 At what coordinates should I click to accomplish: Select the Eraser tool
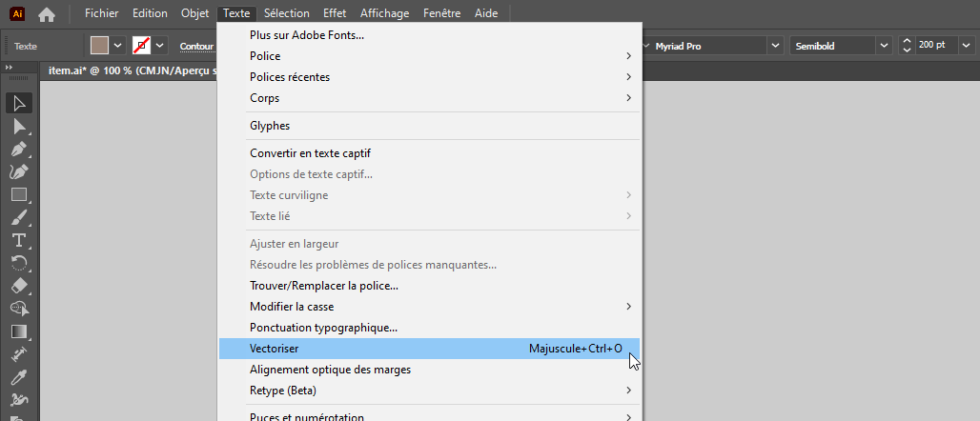click(19, 286)
